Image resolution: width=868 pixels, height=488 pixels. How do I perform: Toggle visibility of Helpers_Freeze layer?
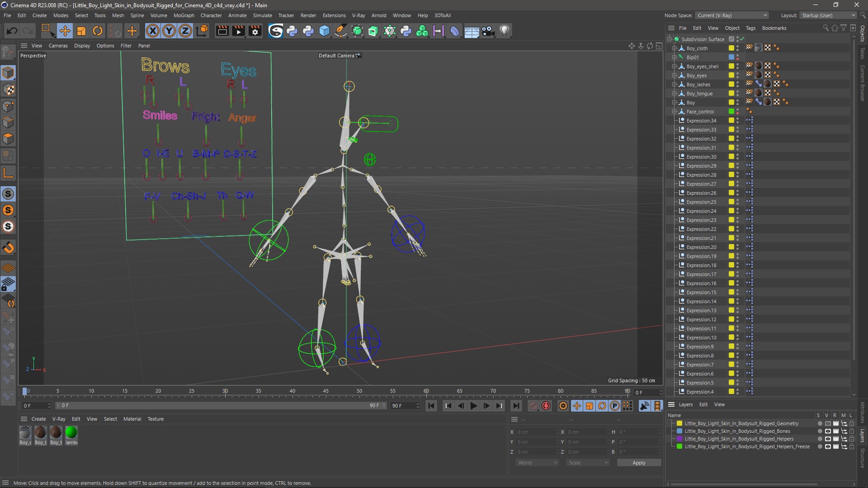(x=828, y=446)
